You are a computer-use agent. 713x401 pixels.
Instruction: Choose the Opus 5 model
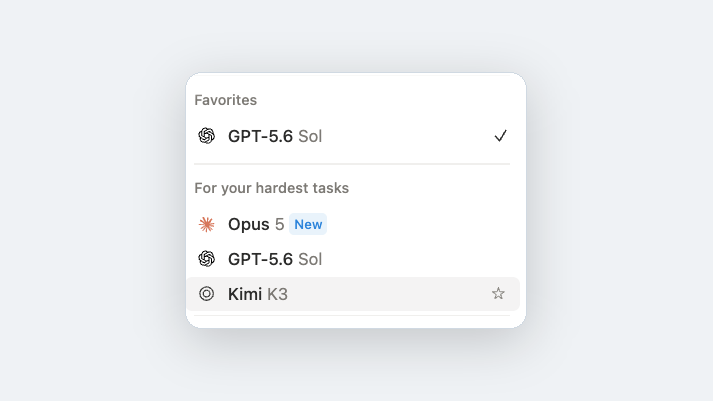353,224
